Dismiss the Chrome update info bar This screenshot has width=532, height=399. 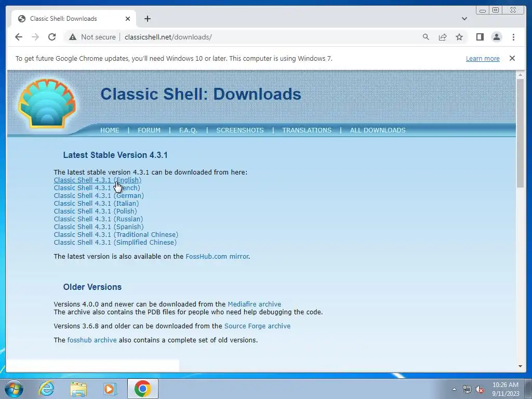(512, 58)
